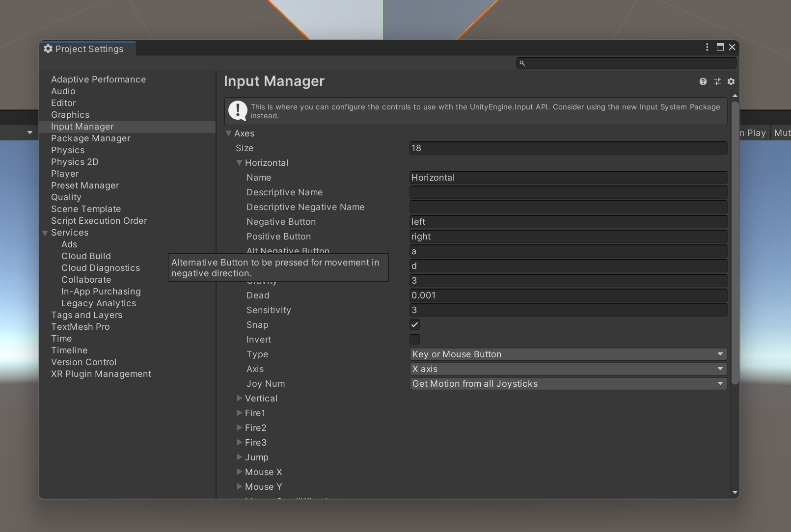The width and height of the screenshot is (791, 532).
Task: Open Editor settings
Action: tap(63, 103)
